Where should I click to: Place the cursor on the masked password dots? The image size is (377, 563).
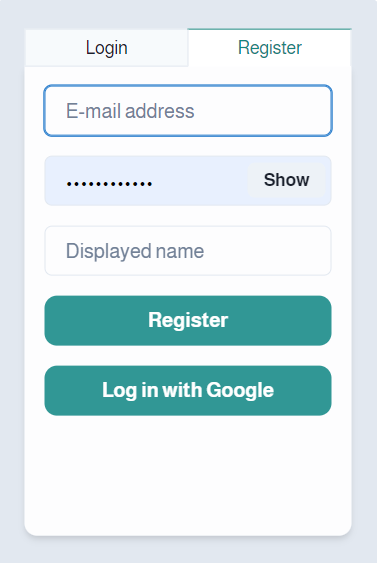pos(109,184)
